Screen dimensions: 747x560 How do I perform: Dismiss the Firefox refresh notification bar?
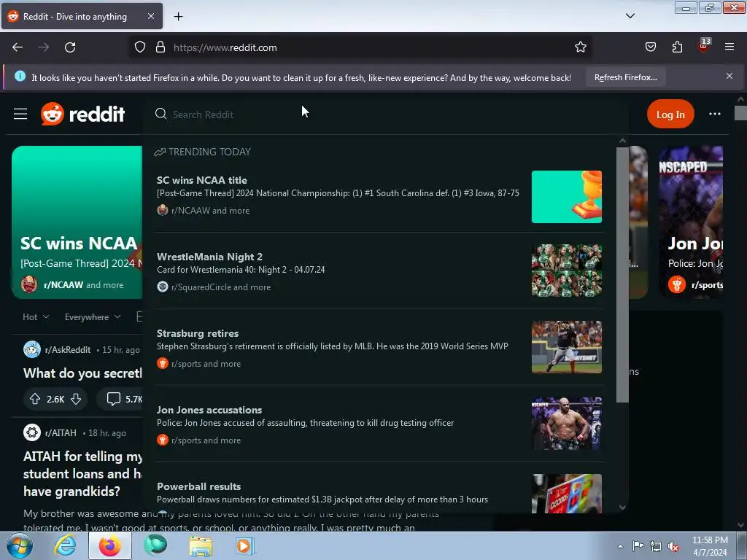point(729,76)
